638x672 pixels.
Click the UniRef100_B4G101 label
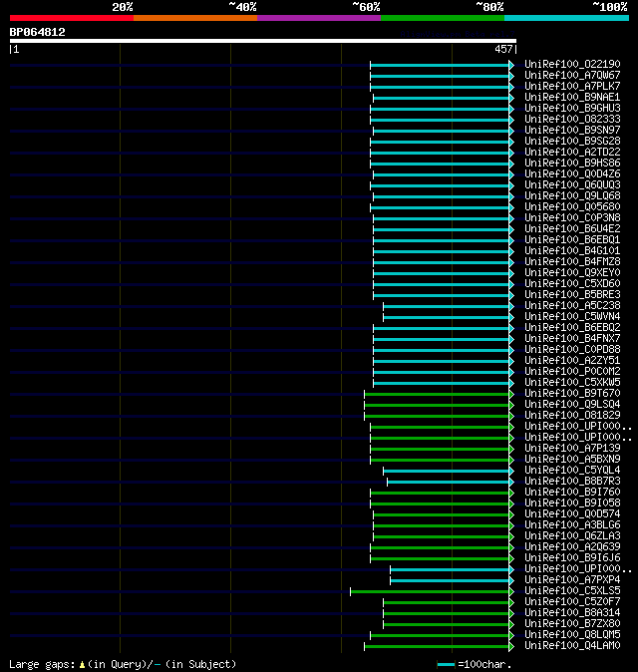pyautogui.click(x=572, y=250)
